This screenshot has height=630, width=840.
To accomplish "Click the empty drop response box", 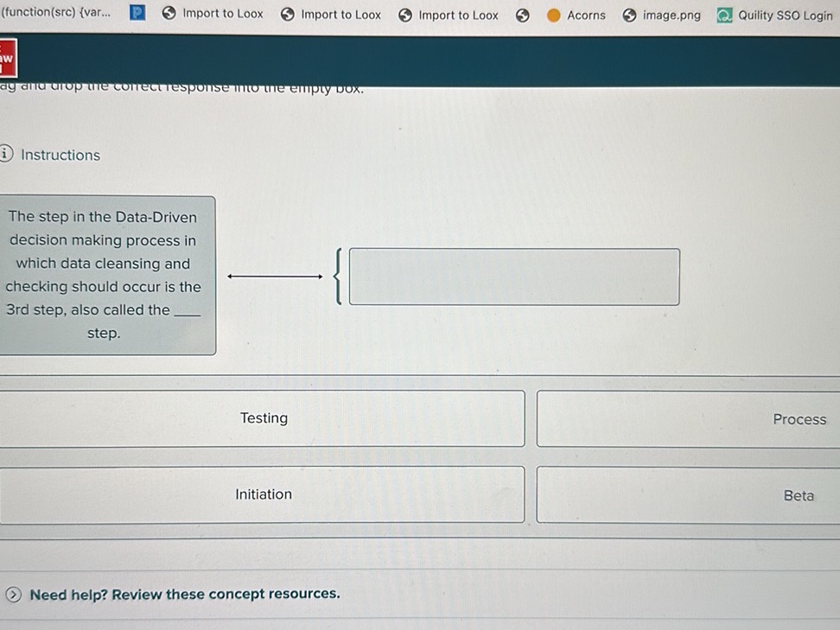I will [513, 276].
